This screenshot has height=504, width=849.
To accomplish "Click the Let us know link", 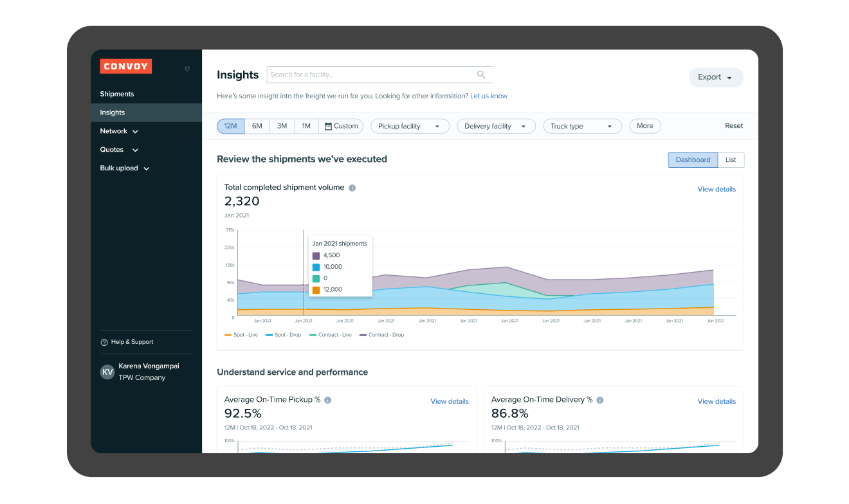I will 489,95.
